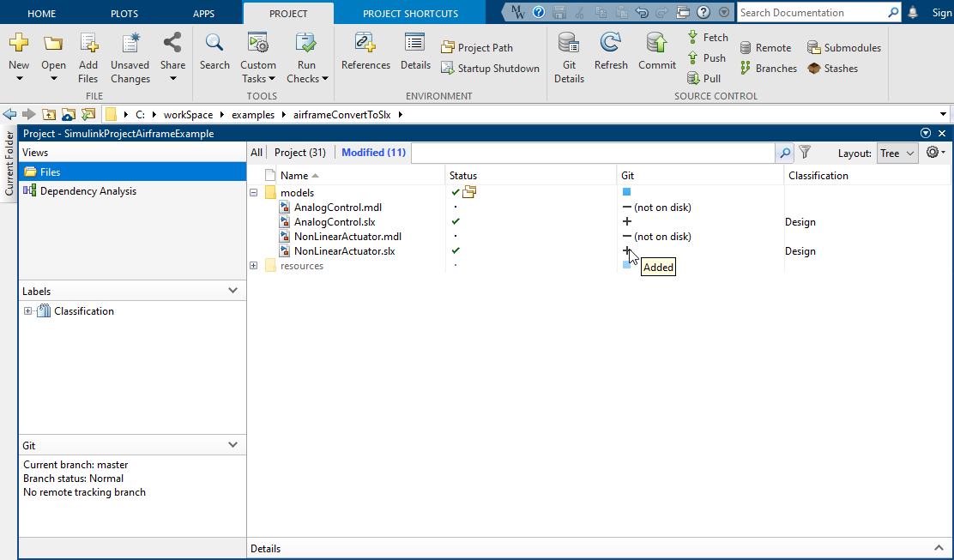Open the Current Folder side tab

tap(9, 164)
